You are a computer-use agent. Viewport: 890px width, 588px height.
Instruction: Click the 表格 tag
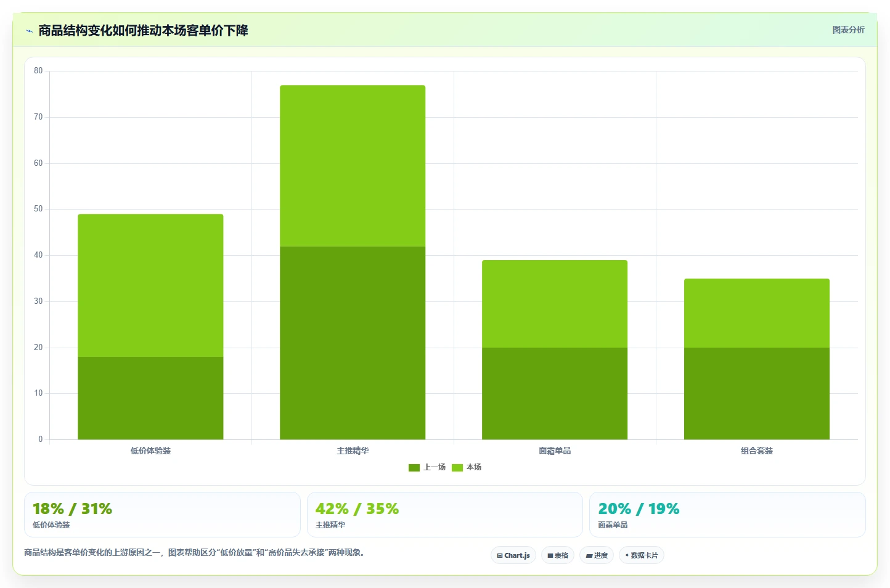tap(558, 555)
